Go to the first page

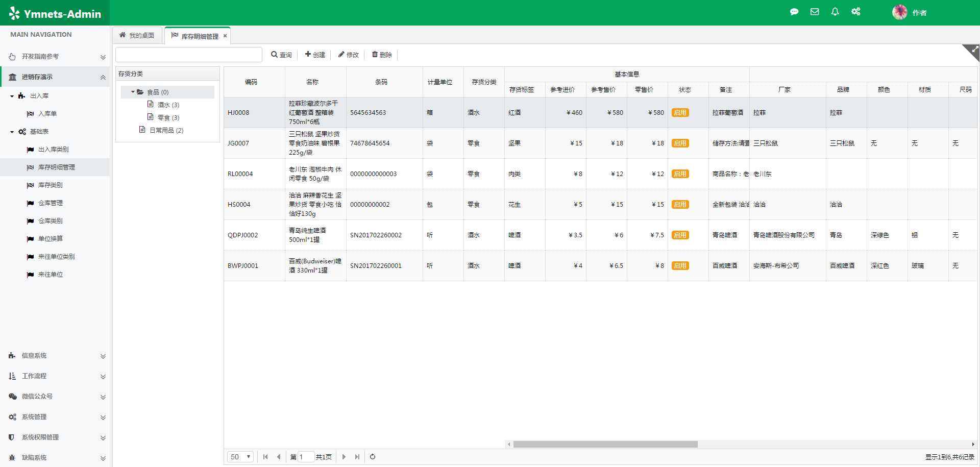(265, 457)
